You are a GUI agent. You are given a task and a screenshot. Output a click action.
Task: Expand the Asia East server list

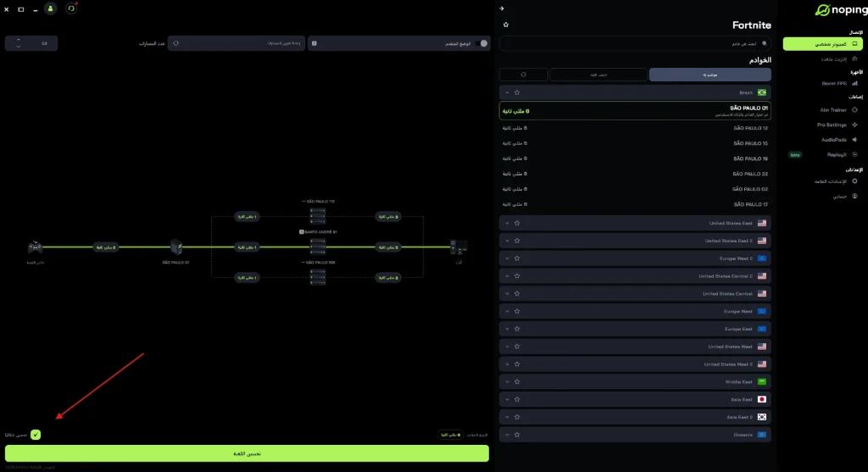point(507,399)
